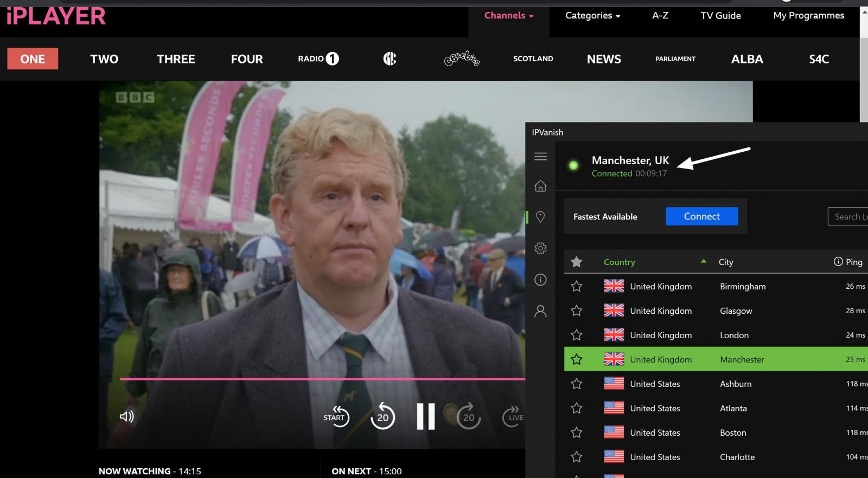The image size is (868, 478).
Task: Open the IPVanish hamburger menu
Action: 540,157
